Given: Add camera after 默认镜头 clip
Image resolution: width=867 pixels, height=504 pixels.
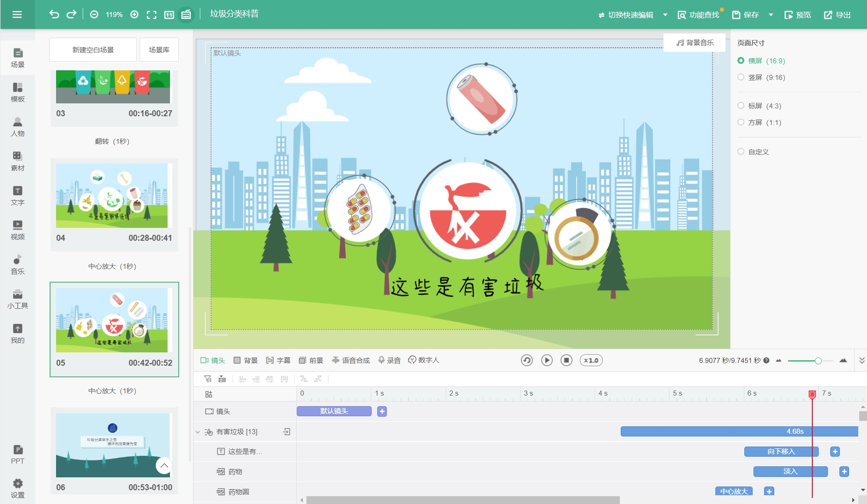Looking at the screenshot, I should [382, 411].
